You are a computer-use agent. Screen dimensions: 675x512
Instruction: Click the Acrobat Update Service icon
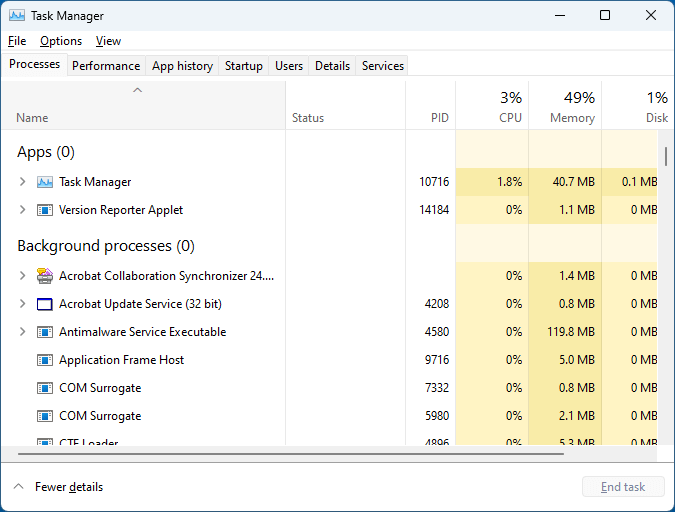tap(45, 304)
